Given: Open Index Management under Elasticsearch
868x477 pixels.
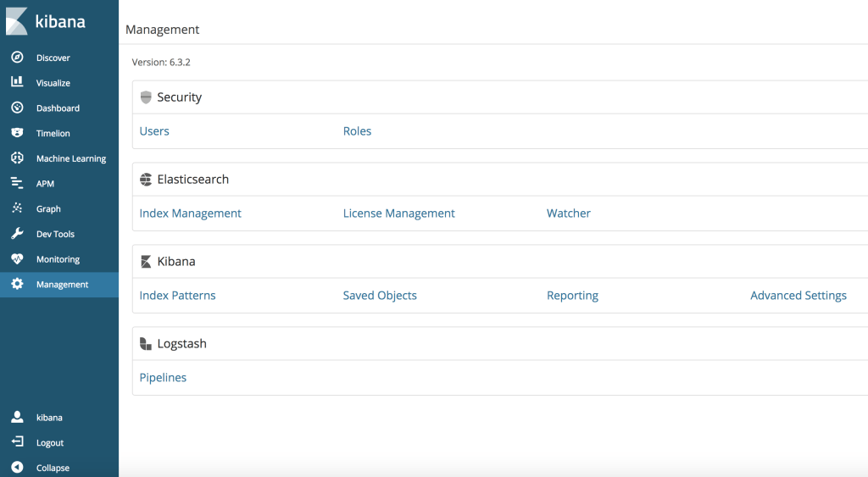Looking at the screenshot, I should (190, 214).
